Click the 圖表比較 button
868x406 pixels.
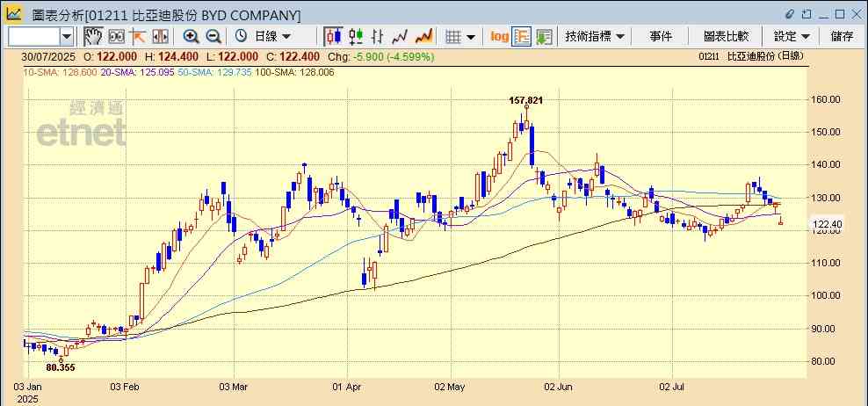click(727, 37)
